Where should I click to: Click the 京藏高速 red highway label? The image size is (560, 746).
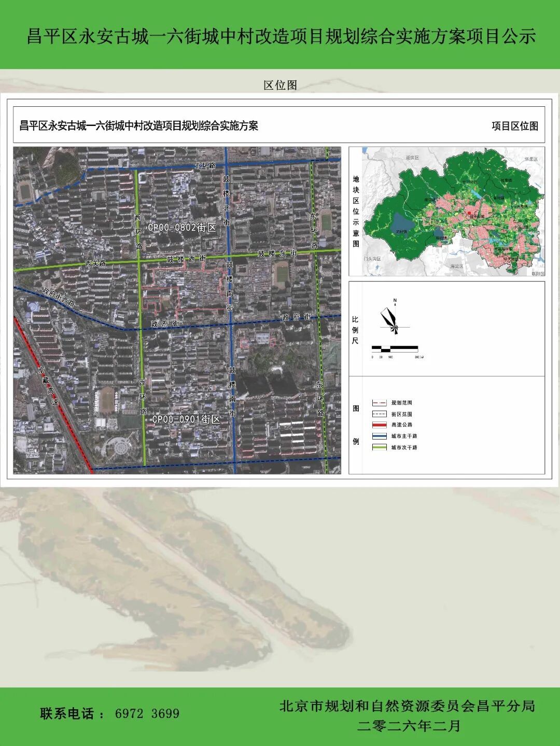pos(49,387)
